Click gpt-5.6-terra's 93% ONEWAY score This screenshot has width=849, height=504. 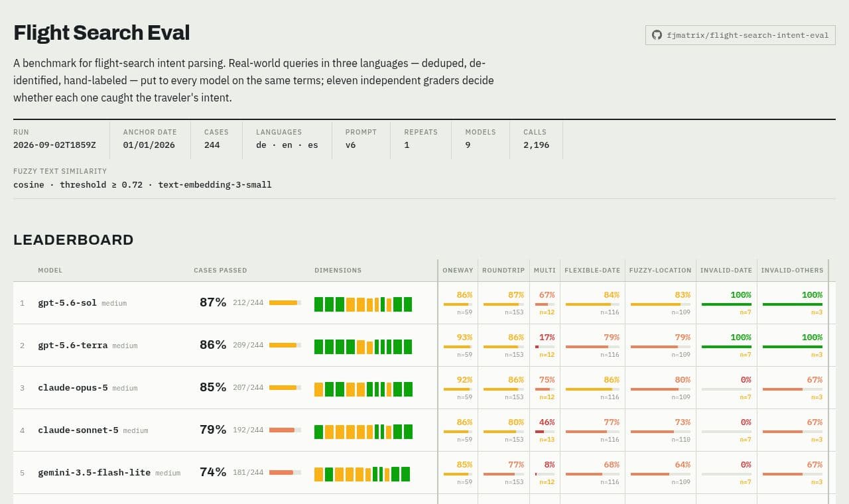(464, 338)
